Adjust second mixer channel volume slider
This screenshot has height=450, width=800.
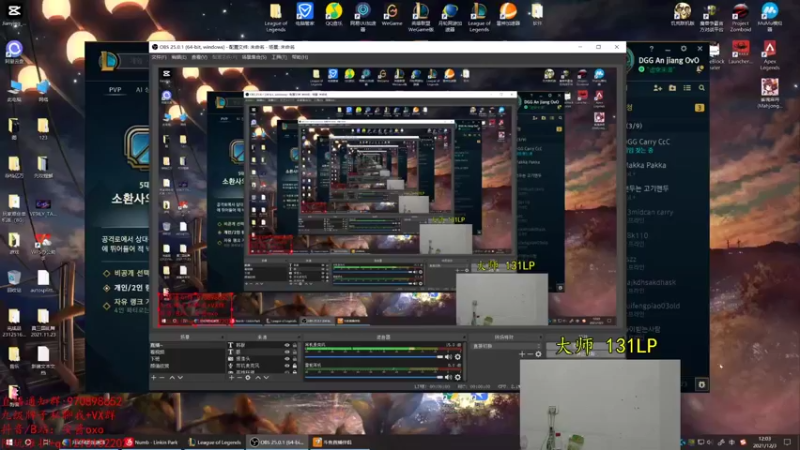pos(374,378)
